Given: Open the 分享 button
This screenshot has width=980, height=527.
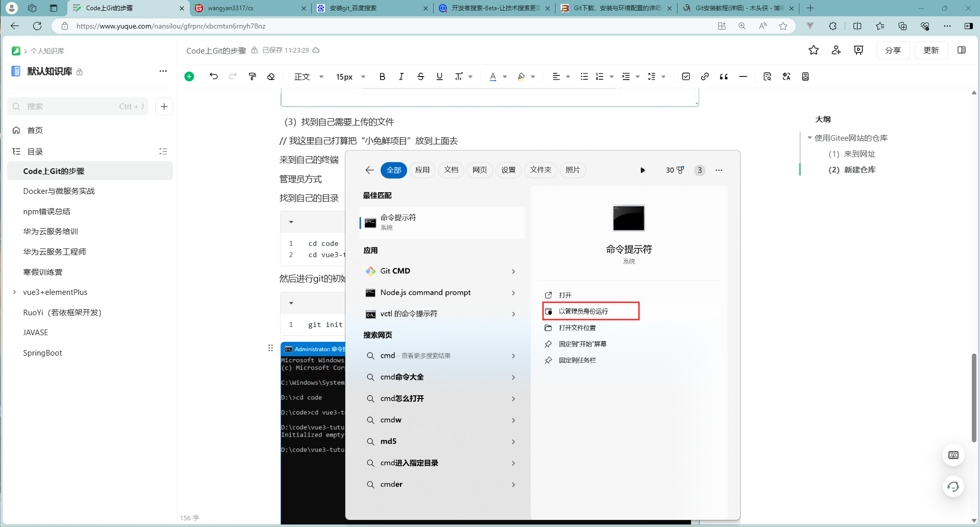Looking at the screenshot, I should point(893,50).
